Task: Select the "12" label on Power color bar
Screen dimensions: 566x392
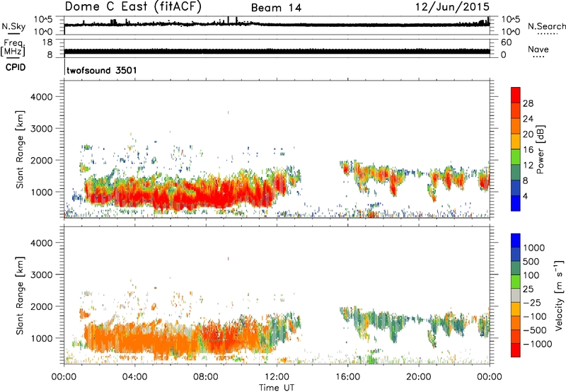Action: click(528, 166)
